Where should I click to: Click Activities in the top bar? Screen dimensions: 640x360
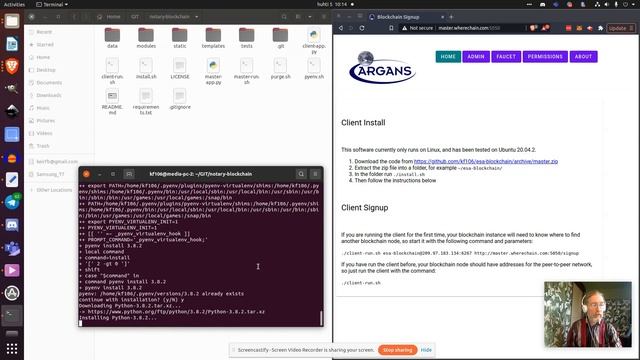coord(14,4)
